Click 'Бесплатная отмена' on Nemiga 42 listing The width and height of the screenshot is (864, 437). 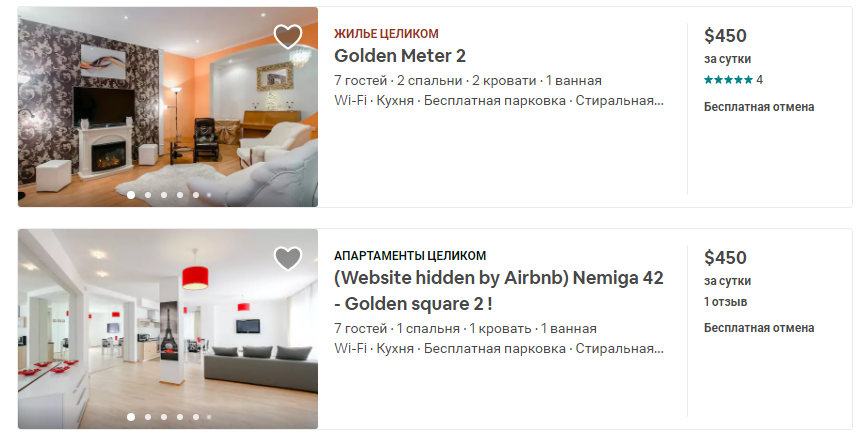(x=759, y=328)
